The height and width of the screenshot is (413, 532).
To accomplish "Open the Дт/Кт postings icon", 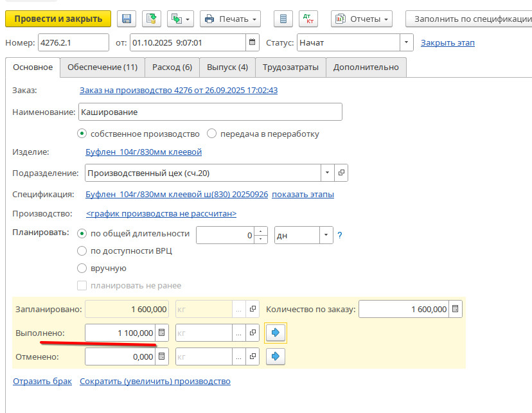I will click(x=308, y=19).
